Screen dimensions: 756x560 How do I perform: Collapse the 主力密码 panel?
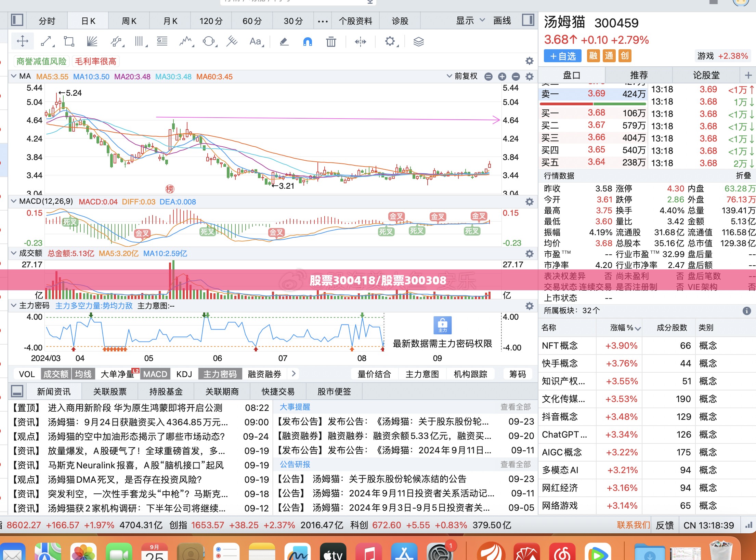pyautogui.click(x=14, y=305)
